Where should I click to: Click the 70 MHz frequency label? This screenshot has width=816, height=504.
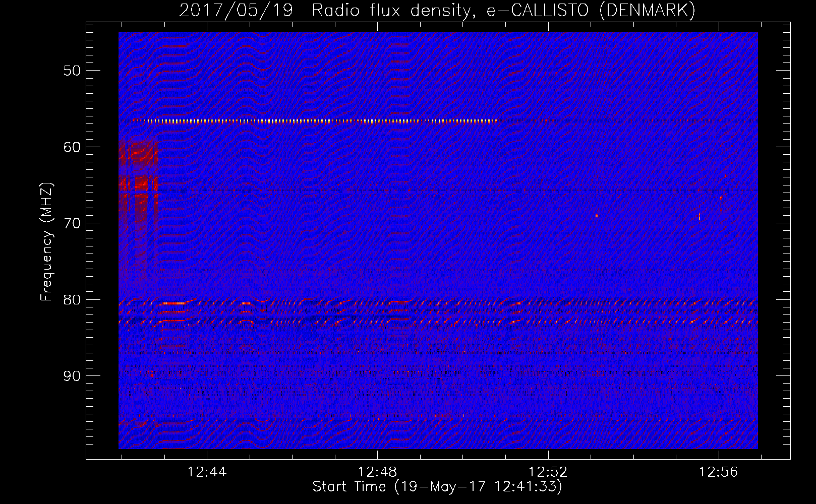click(x=72, y=223)
